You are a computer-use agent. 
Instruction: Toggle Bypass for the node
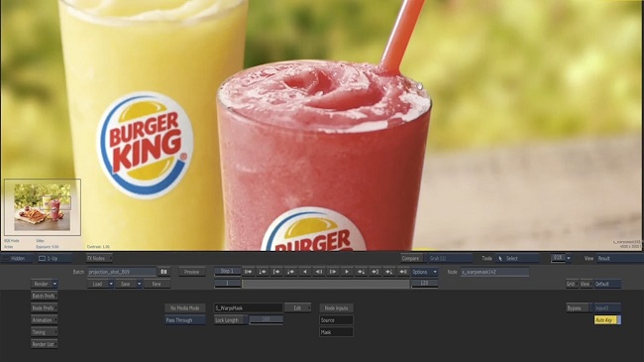point(579,308)
